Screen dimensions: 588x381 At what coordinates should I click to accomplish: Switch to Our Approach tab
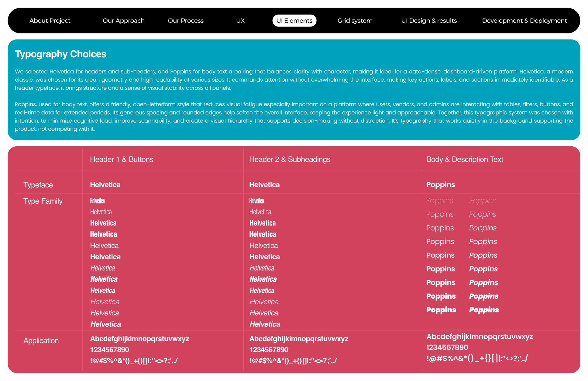(x=123, y=21)
